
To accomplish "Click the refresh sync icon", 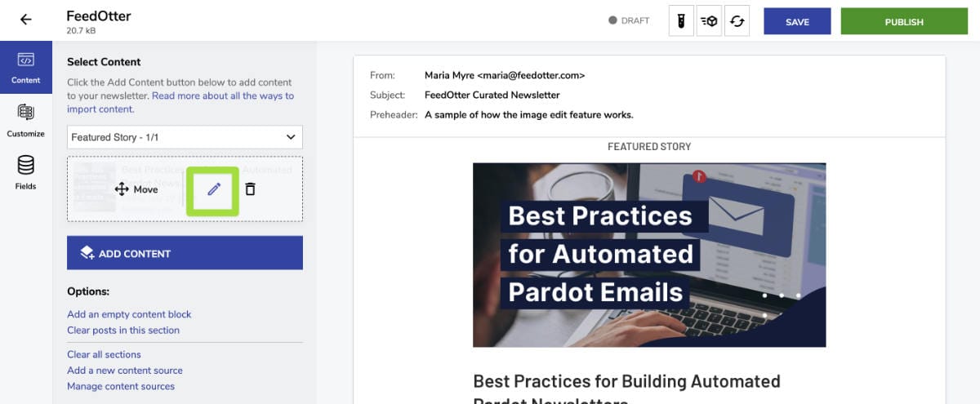I will point(737,21).
